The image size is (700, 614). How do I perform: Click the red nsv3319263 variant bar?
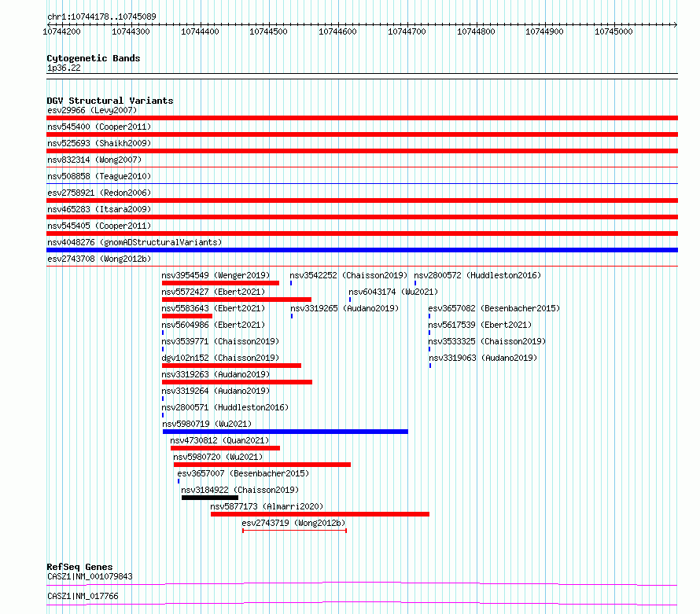pyautogui.click(x=237, y=382)
